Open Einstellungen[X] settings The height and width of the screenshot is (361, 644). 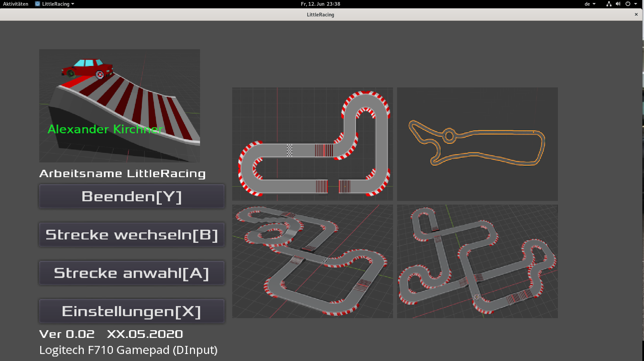(131, 311)
